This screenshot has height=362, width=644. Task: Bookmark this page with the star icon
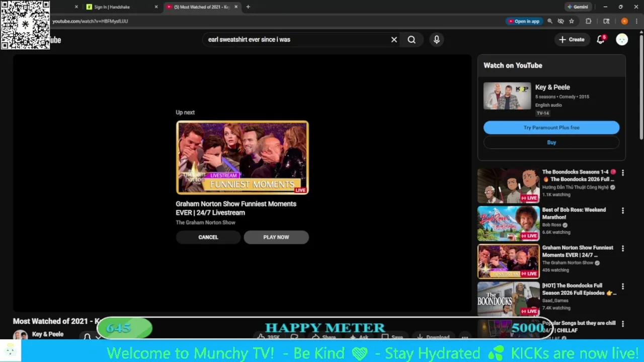click(x=572, y=21)
